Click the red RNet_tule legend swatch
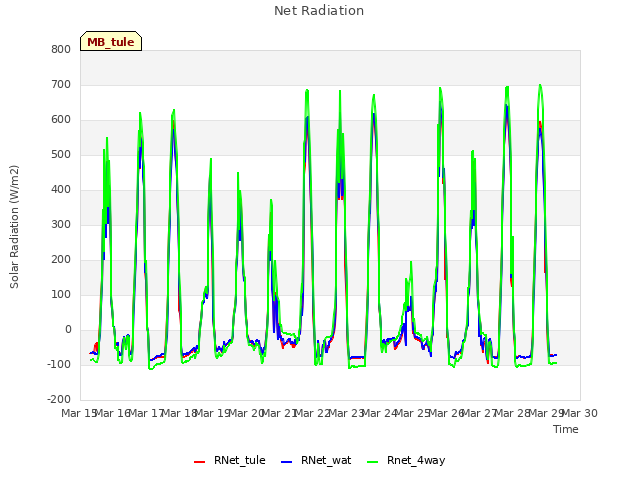 tap(199, 462)
